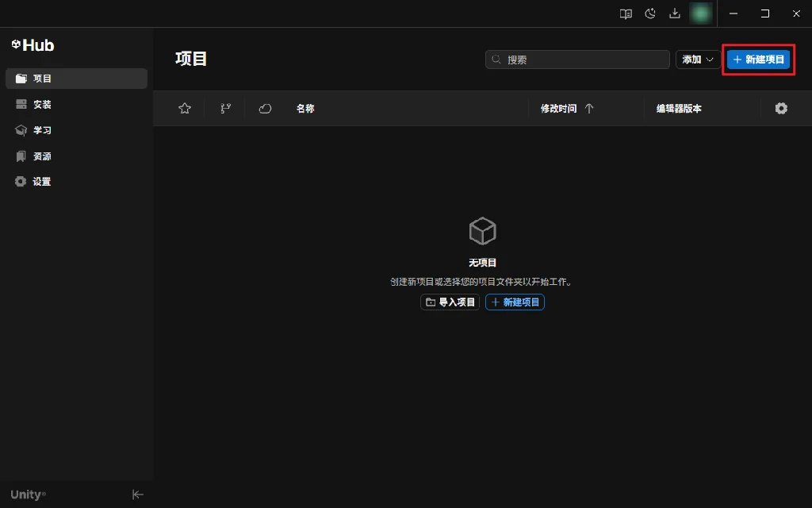Open the column settings gear icon
This screenshot has height=508, width=812.
click(x=781, y=109)
